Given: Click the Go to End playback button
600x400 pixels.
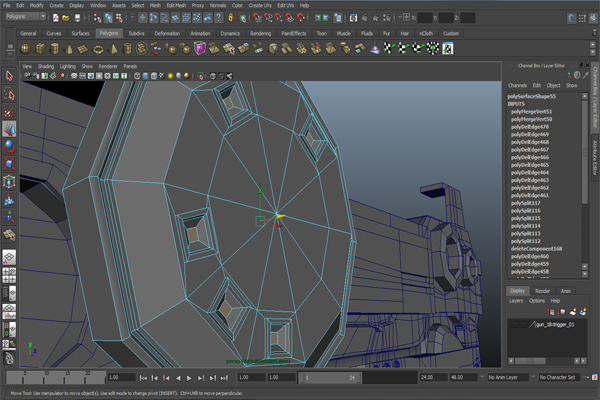Looking at the screenshot, I should [x=224, y=378].
